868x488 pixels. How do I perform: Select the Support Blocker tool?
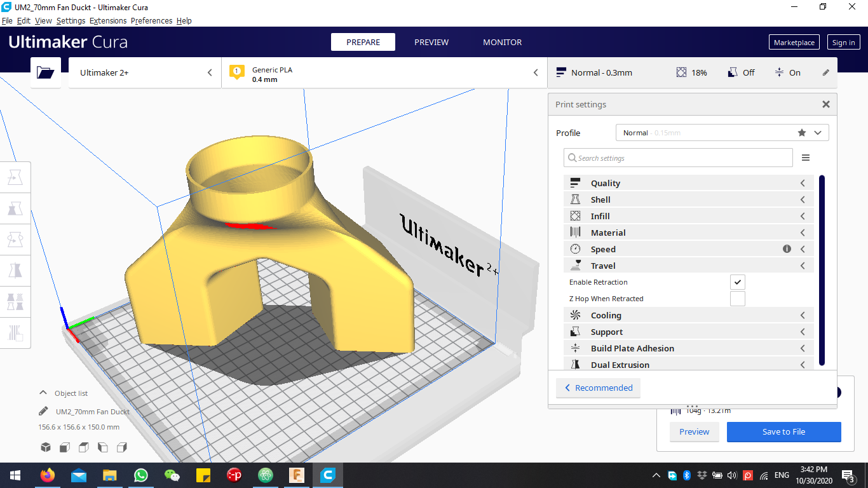15,332
